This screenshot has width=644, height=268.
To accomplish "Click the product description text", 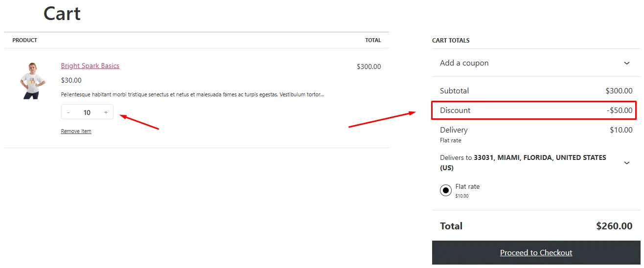I will [x=192, y=94].
